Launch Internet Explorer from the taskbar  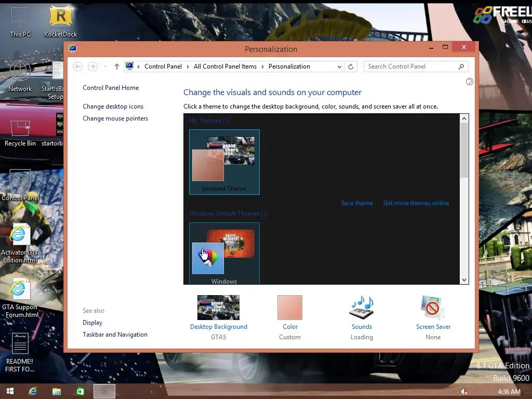pyautogui.click(x=33, y=391)
